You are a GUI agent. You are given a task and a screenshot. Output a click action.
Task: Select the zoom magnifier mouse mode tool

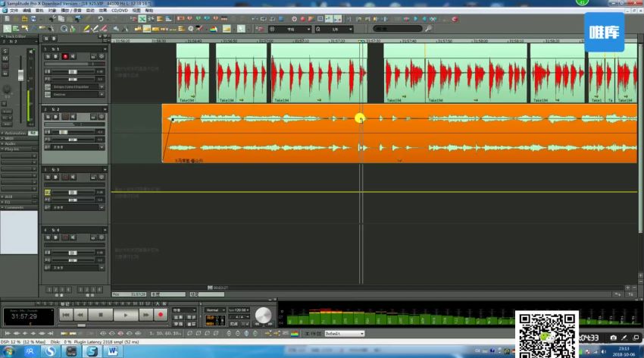click(x=64, y=29)
